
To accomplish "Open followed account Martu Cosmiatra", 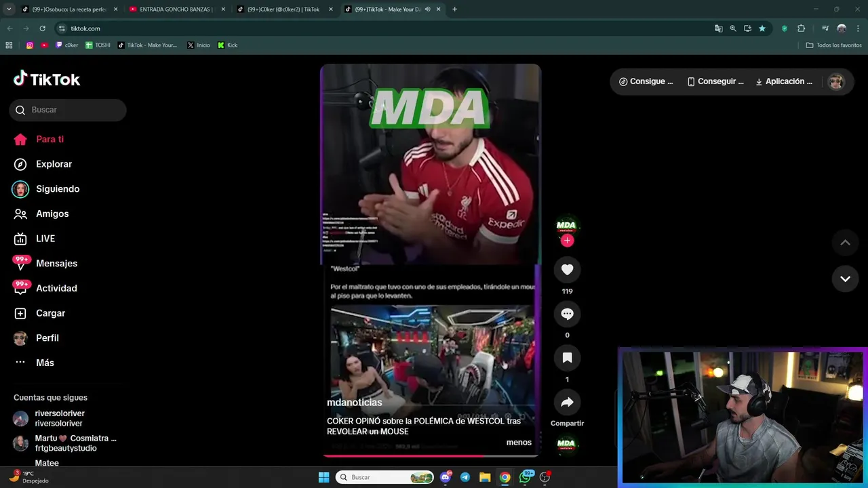I will tap(65, 443).
